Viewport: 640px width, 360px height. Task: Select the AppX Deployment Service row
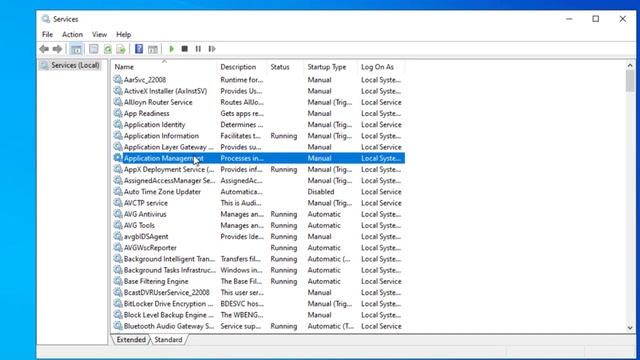pyautogui.click(x=258, y=169)
